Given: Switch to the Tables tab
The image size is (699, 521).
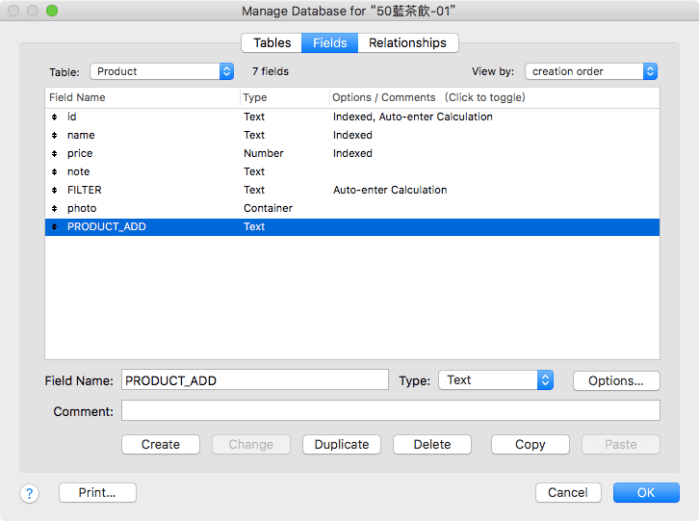Looking at the screenshot, I should click(272, 43).
